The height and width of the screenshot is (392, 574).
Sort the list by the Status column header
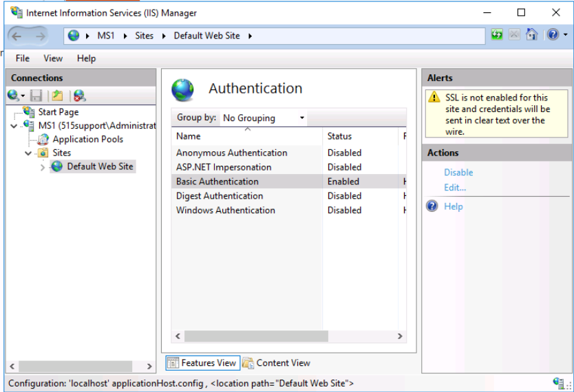360,136
